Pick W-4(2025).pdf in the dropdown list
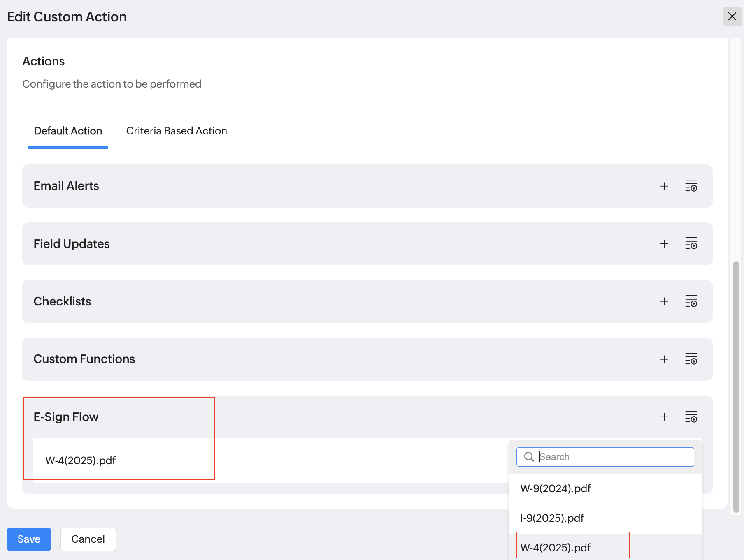The image size is (744, 560). click(x=556, y=548)
